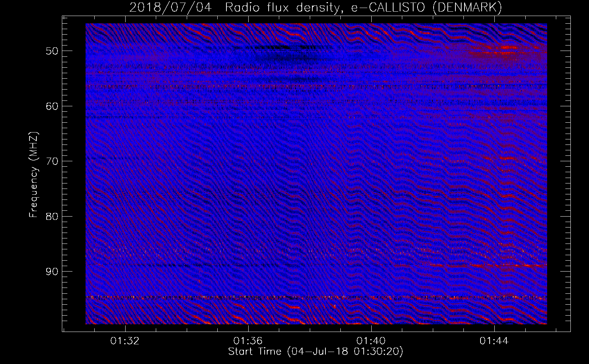Select the 50 MHz frequency tick label
Image resolution: width=589 pixels, height=364 pixels.
pos(52,51)
